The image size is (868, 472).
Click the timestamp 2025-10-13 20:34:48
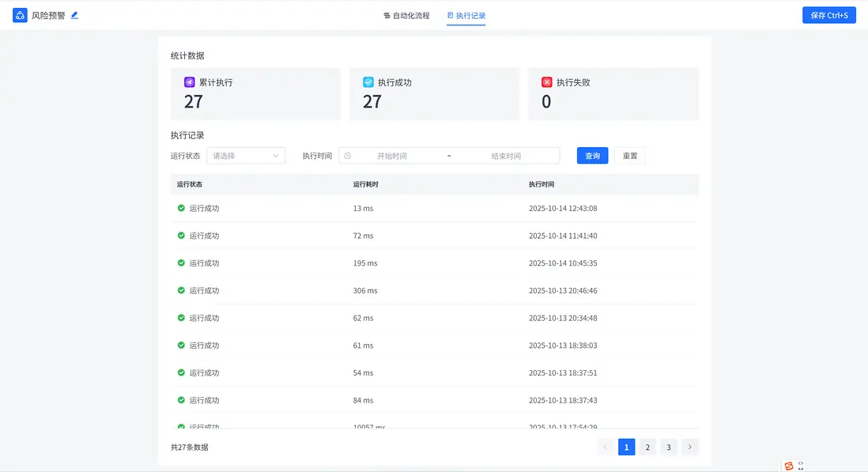pyautogui.click(x=563, y=318)
